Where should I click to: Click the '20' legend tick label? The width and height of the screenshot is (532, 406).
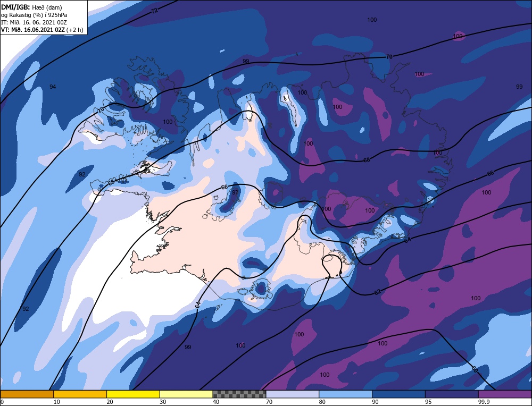click(110, 402)
